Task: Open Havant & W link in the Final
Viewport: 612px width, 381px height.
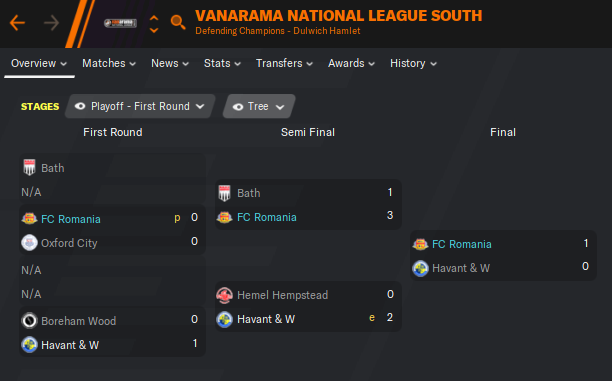Action: (461, 268)
